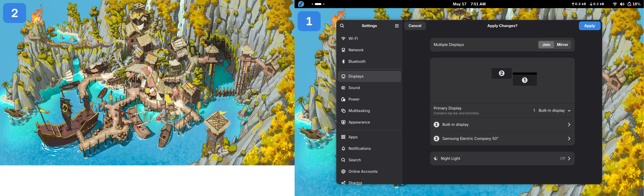The image size is (644, 196).
Task: Click the Bluetooth sidebar icon
Action: [344, 61]
